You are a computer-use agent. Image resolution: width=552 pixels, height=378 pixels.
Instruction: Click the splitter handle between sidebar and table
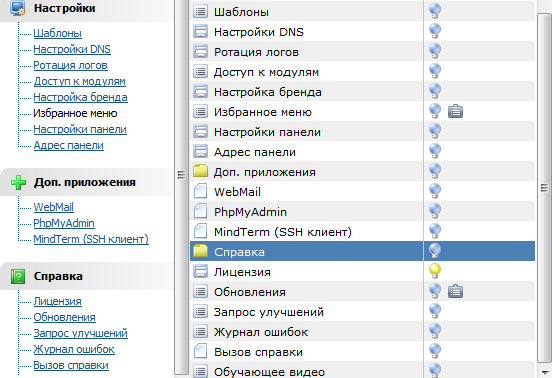[x=181, y=174]
